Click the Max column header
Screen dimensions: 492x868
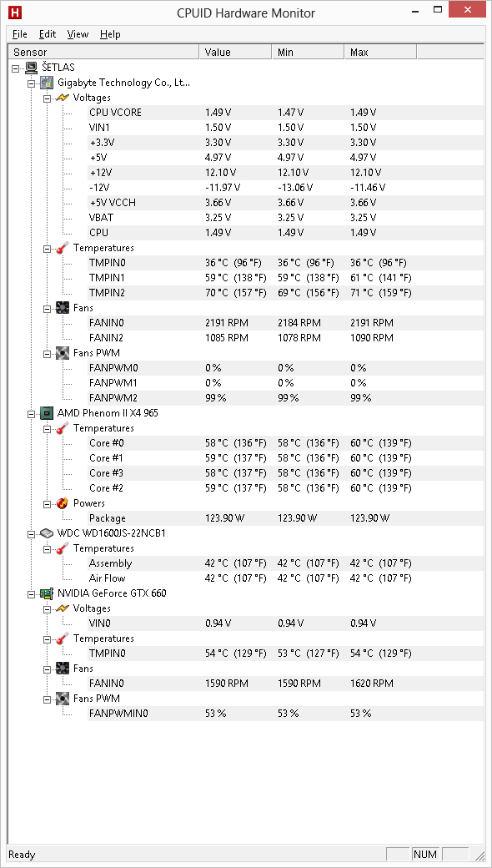pyautogui.click(x=380, y=52)
